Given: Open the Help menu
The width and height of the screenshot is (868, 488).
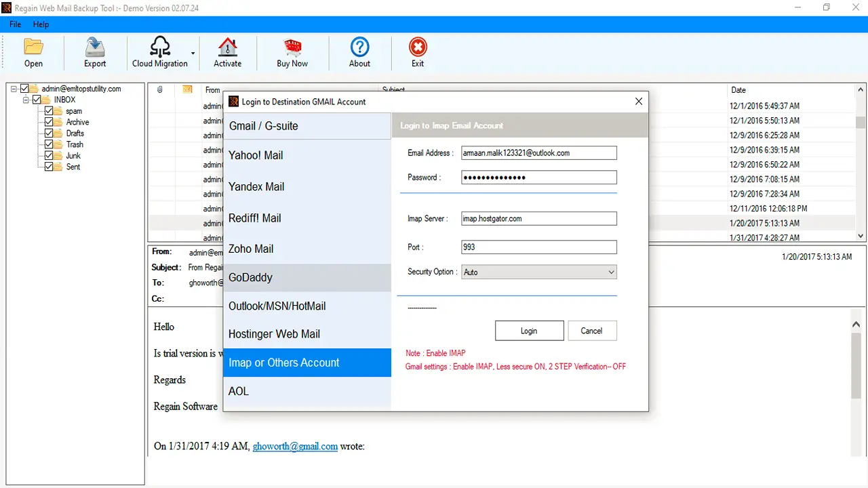Looking at the screenshot, I should coord(41,24).
